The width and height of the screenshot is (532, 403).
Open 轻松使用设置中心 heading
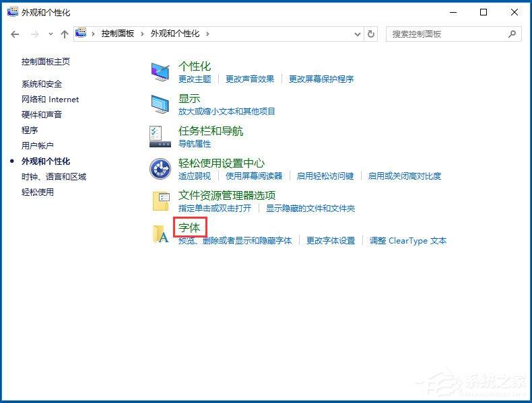[221, 163]
